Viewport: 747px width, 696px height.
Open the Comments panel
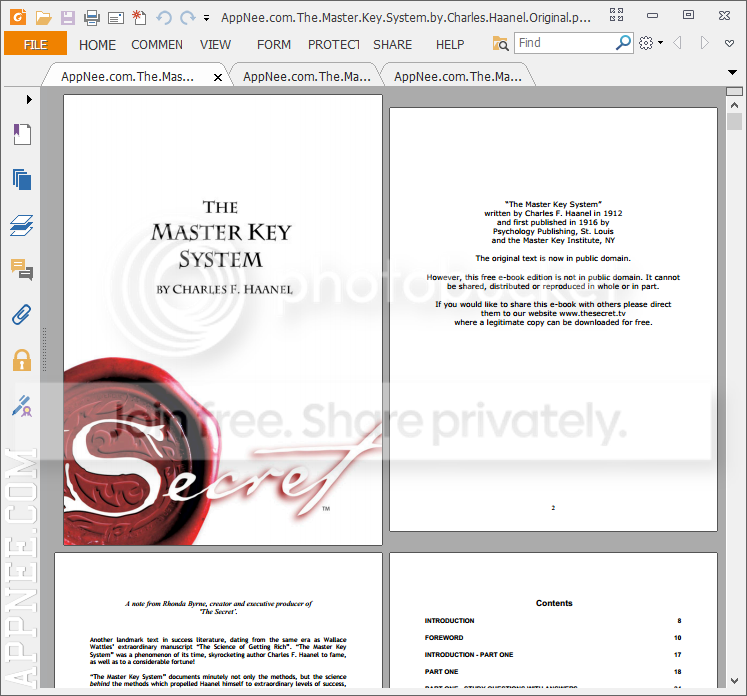click(x=21, y=269)
